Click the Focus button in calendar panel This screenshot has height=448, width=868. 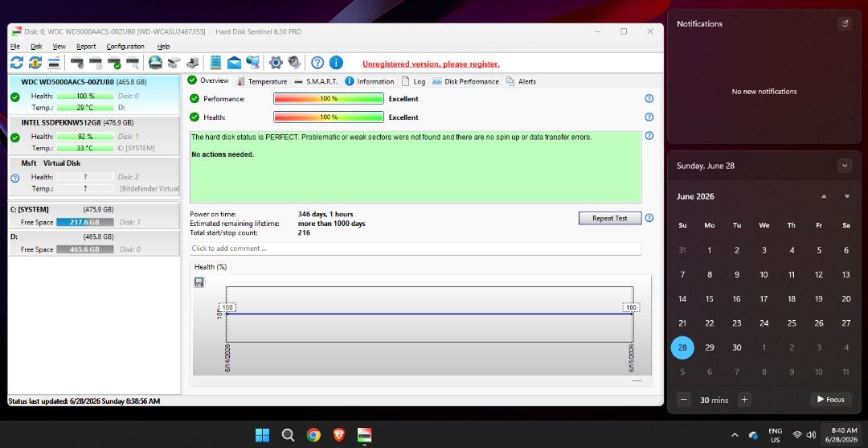tap(830, 399)
